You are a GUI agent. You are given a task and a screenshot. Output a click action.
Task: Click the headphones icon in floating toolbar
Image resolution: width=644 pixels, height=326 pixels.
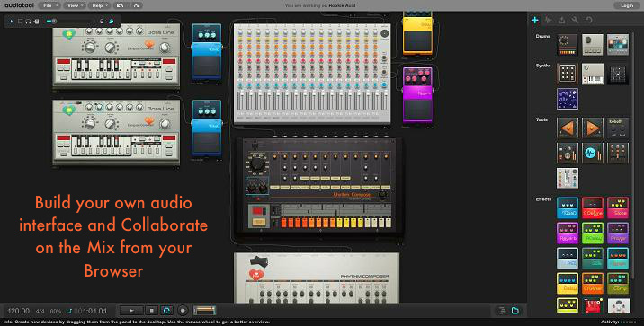coord(28,21)
